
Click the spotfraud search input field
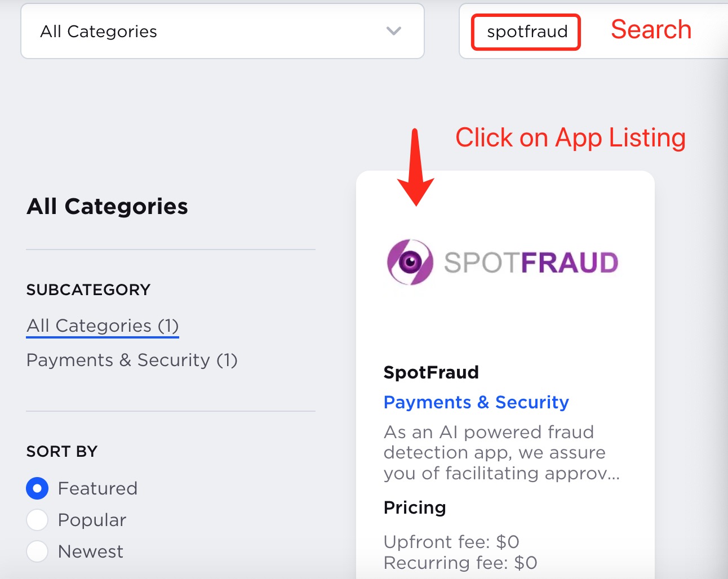[525, 32]
